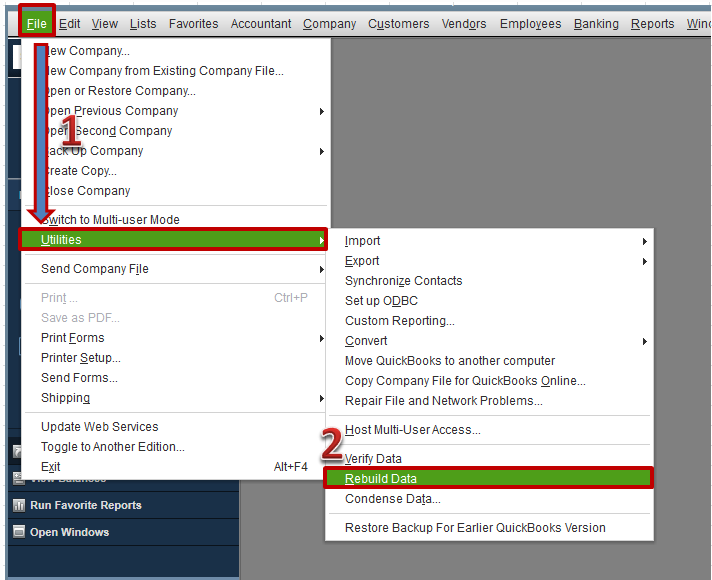Choose Repair File and Network Problems
The image size is (712, 580).
(x=444, y=401)
